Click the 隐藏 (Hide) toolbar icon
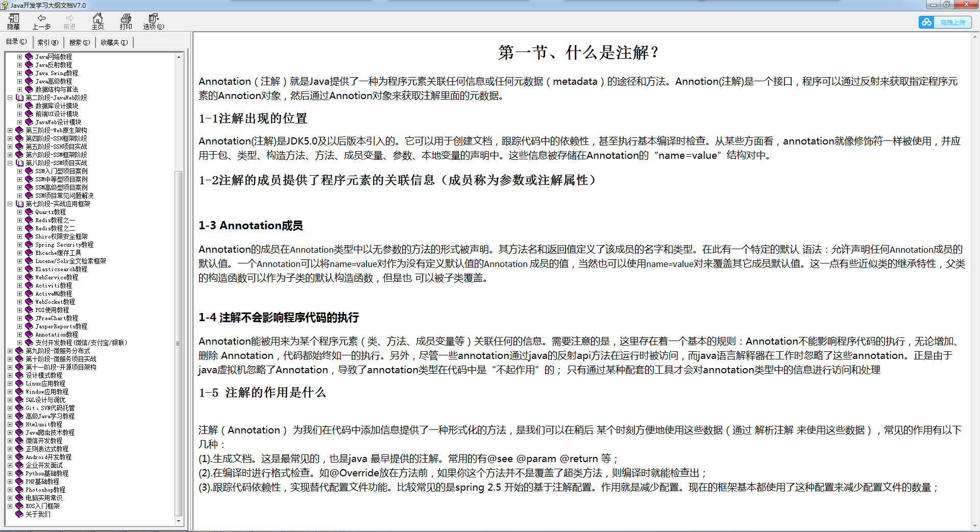This screenshot has width=980, height=532. click(x=13, y=21)
